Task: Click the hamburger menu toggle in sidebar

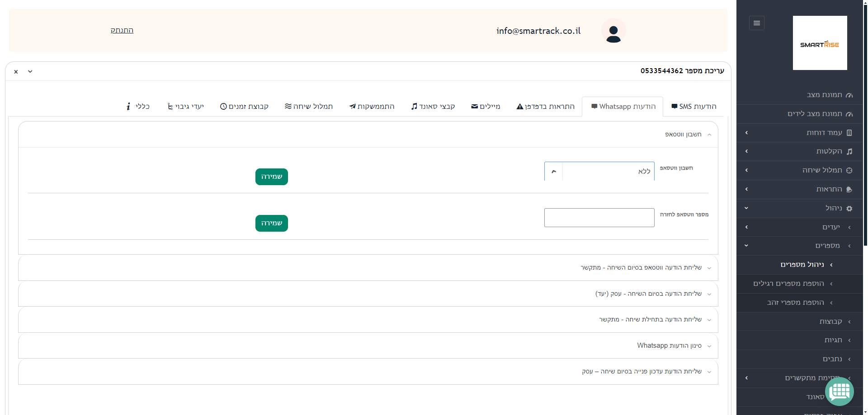Action: click(x=756, y=23)
